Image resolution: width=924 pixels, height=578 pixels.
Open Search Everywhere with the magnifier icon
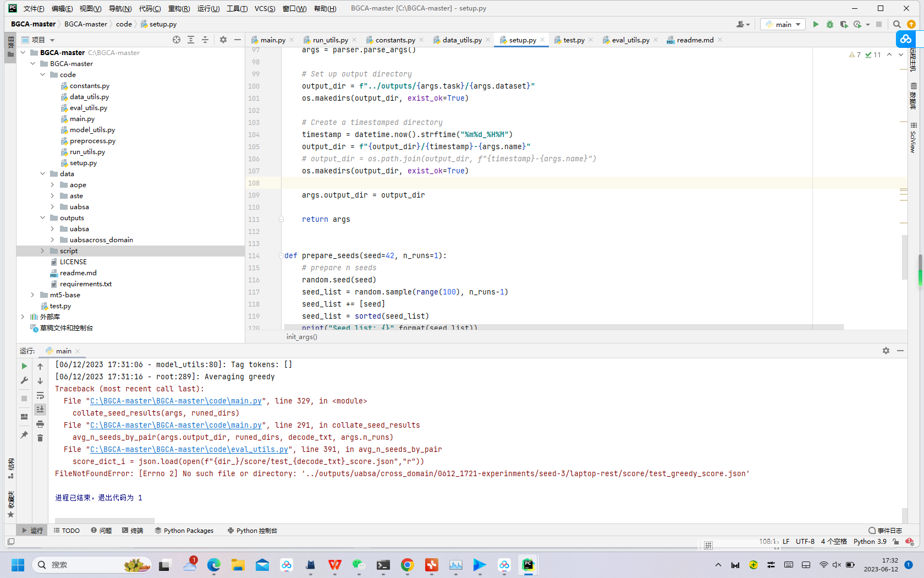[x=897, y=24]
